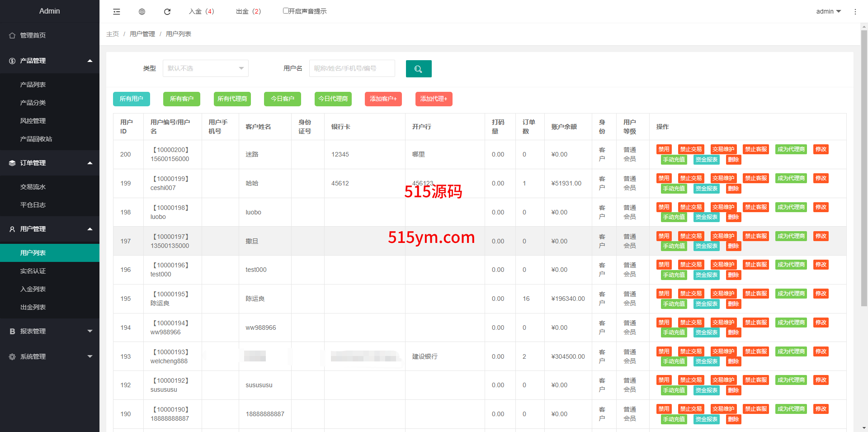Image resolution: width=868 pixels, height=432 pixels.
Task: Click the 用户名 search input field
Action: (352, 68)
